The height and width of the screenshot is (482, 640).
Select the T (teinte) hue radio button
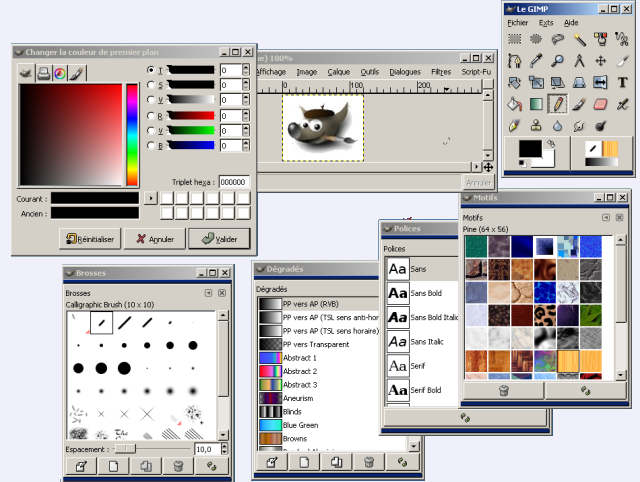151,70
